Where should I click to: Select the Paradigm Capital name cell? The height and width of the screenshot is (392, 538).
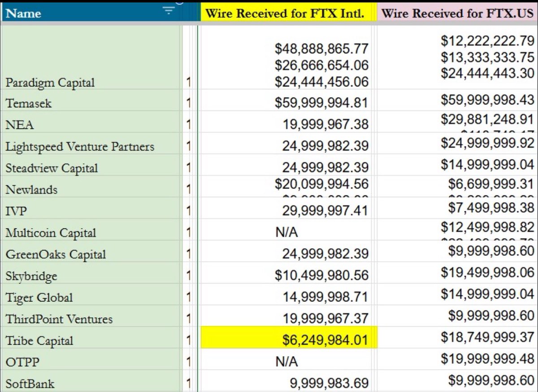pos(50,83)
